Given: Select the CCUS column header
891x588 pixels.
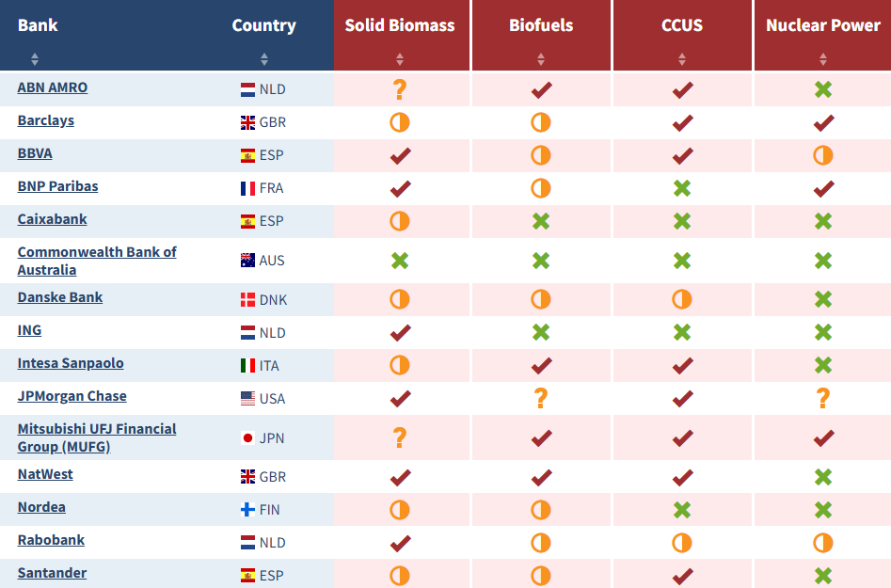Looking at the screenshot, I should point(682,25).
